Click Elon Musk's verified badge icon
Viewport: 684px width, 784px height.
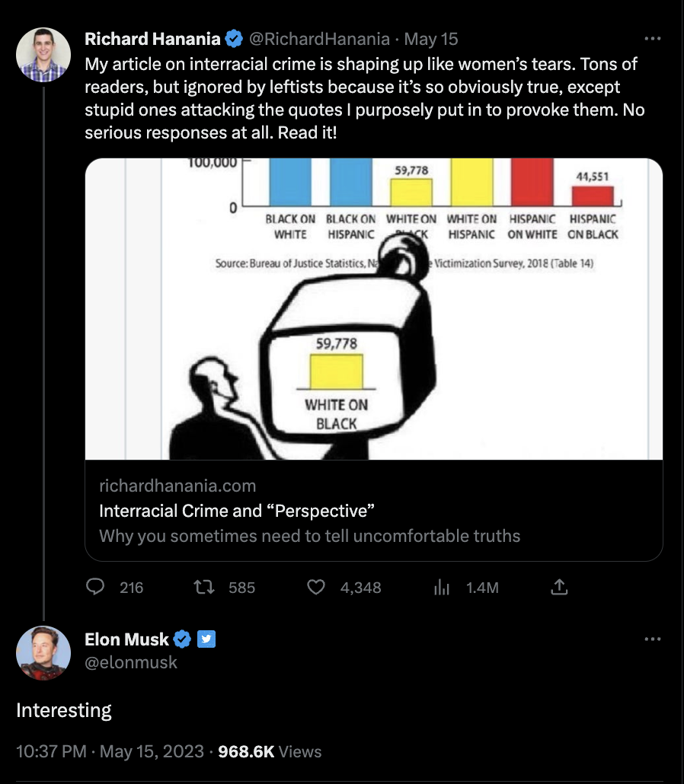[x=182, y=639]
